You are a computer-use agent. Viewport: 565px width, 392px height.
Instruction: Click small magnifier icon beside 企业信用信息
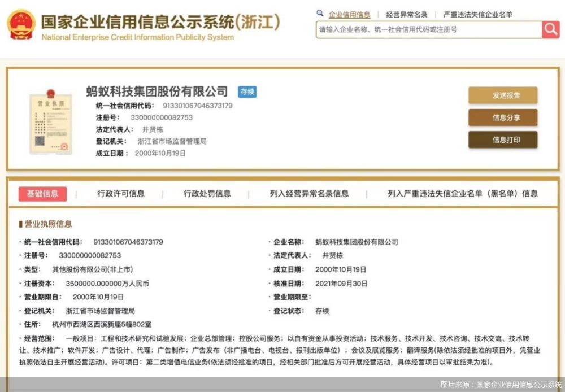click(320, 14)
